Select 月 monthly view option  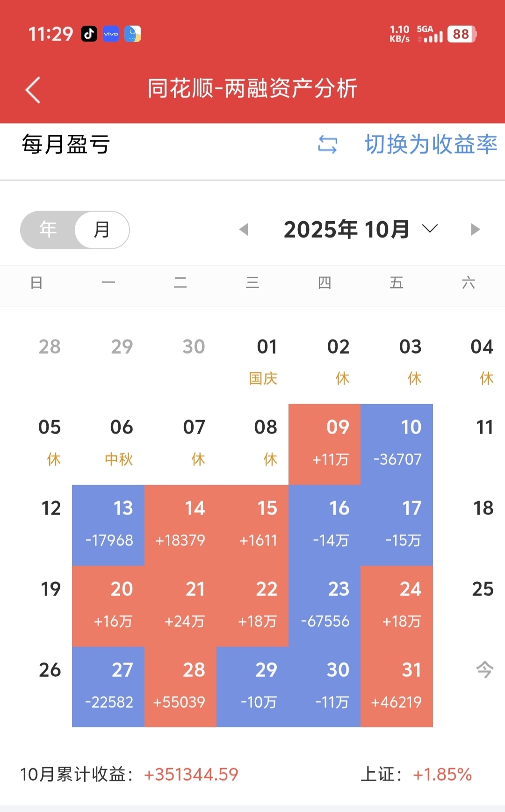tap(102, 230)
